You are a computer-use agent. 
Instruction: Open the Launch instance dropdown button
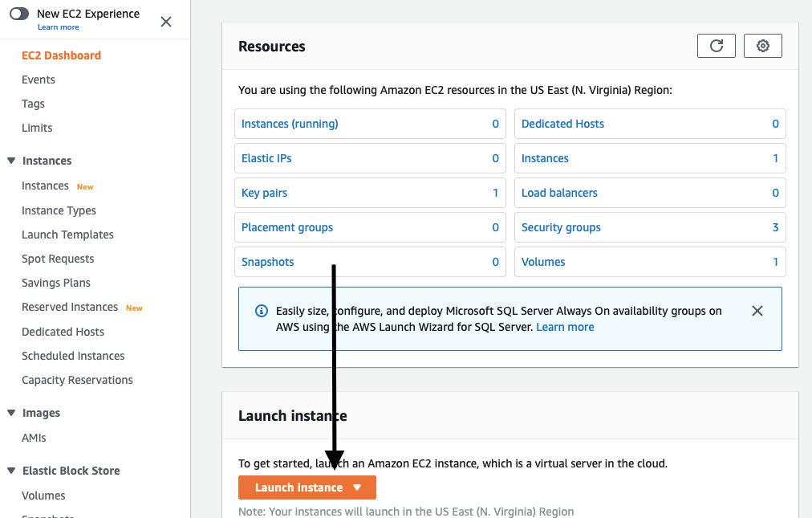[x=307, y=487]
